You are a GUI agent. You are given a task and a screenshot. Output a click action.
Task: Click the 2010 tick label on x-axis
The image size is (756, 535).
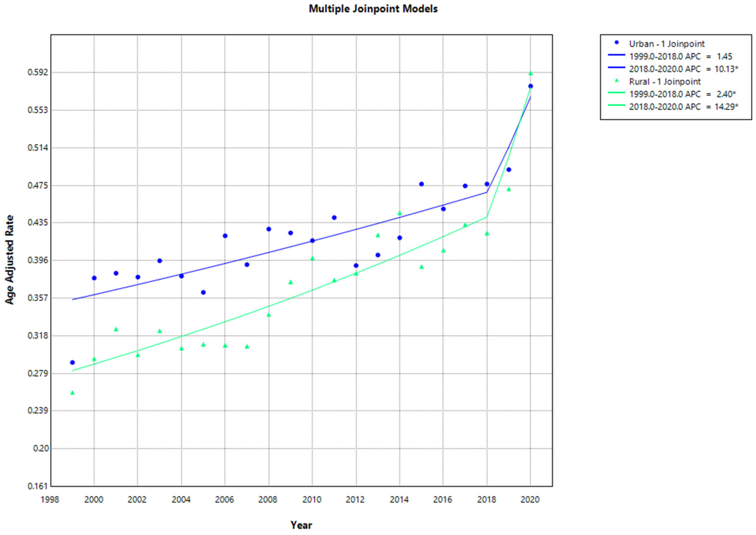312,500
